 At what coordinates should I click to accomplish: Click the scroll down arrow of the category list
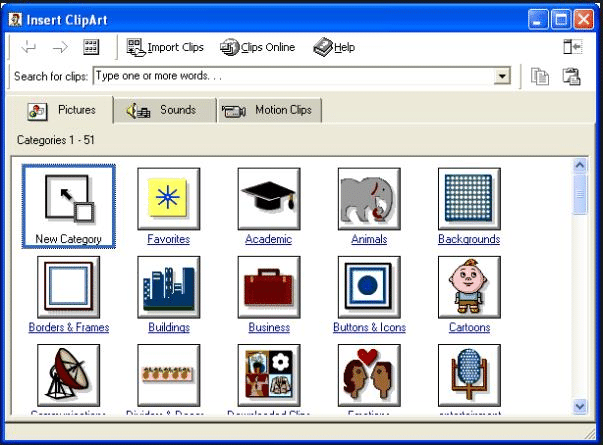click(580, 406)
